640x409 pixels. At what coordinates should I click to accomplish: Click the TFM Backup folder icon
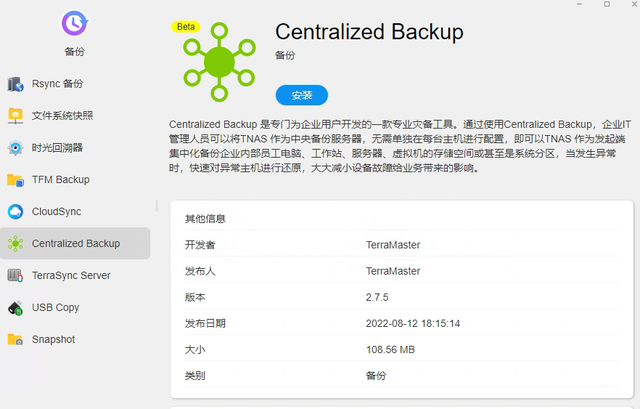point(16,180)
